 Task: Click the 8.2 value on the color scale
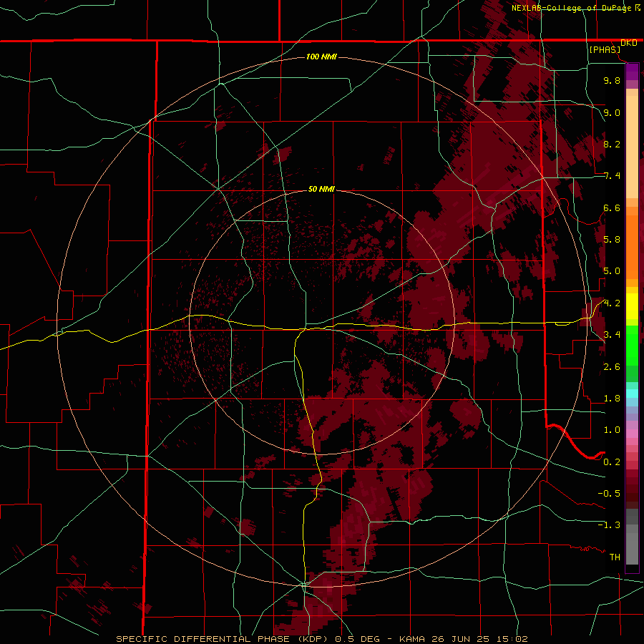(x=612, y=144)
